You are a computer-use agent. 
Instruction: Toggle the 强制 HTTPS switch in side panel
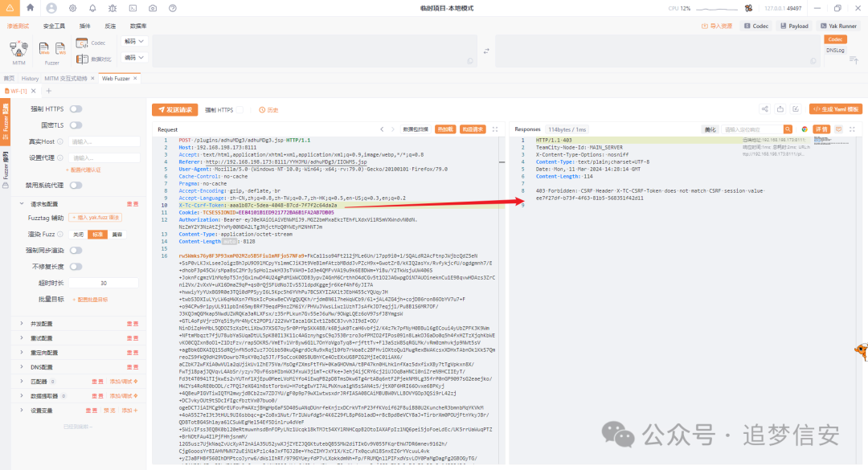coord(76,109)
